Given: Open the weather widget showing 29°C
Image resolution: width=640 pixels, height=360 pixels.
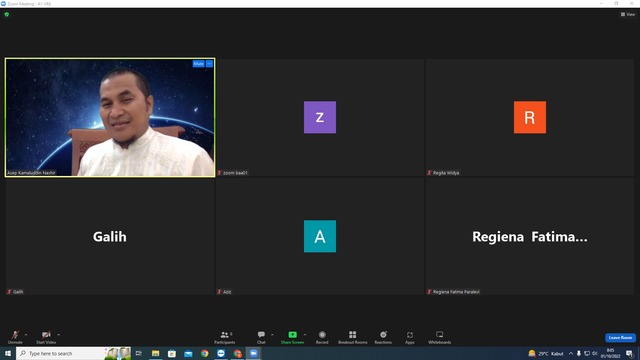Looking at the screenshot, I should click(x=546, y=353).
